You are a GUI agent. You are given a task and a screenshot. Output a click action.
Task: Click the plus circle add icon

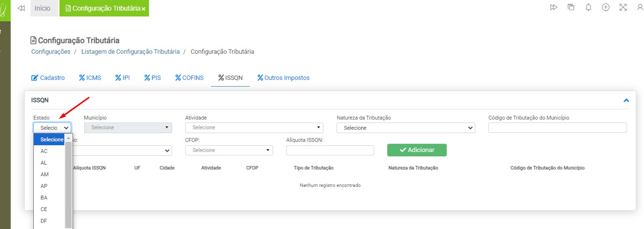[605, 7]
